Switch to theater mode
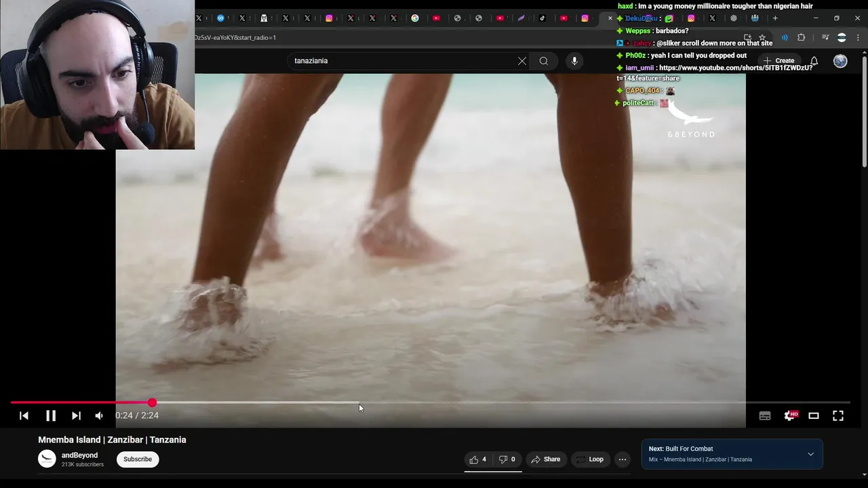868x488 pixels. pos(814,415)
